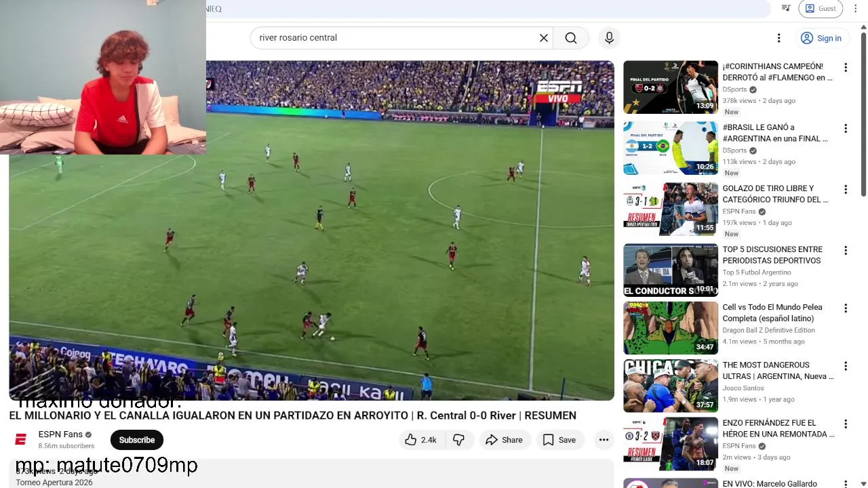The image size is (868, 488).
Task: Open options for Brasil le ganó video
Action: pos(845,128)
